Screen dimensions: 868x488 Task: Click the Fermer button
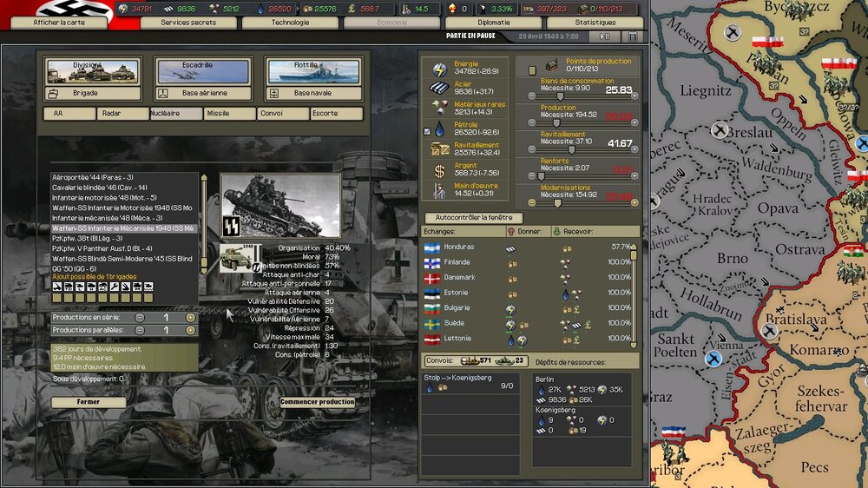point(89,402)
